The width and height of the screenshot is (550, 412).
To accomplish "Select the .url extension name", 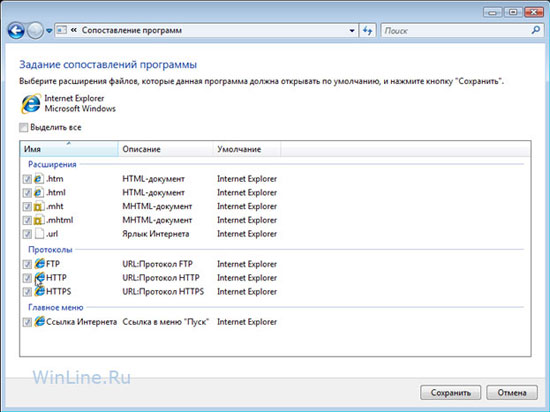I will (x=52, y=234).
